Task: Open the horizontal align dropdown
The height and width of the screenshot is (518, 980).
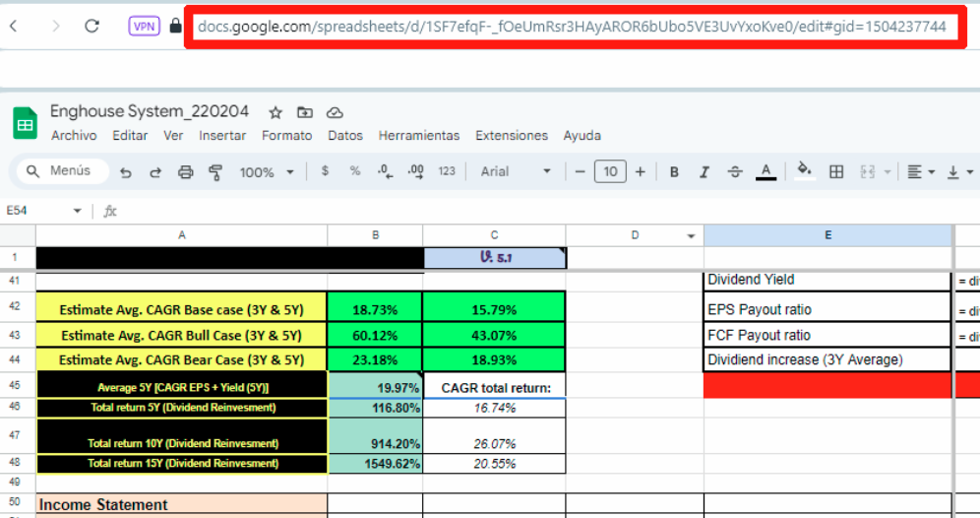Action: 921,172
